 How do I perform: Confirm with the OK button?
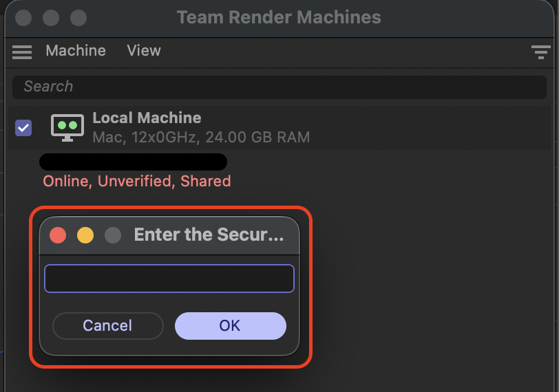[x=230, y=325]
